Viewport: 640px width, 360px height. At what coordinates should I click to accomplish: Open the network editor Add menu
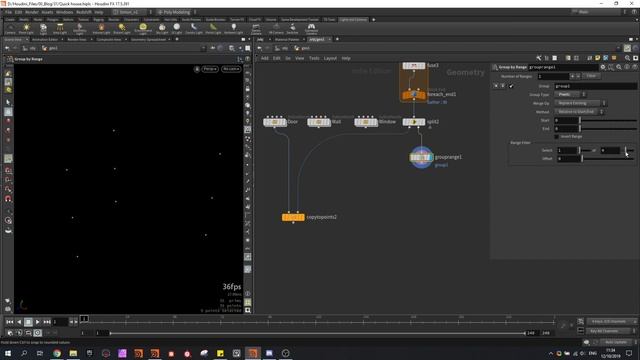point(265,58)
